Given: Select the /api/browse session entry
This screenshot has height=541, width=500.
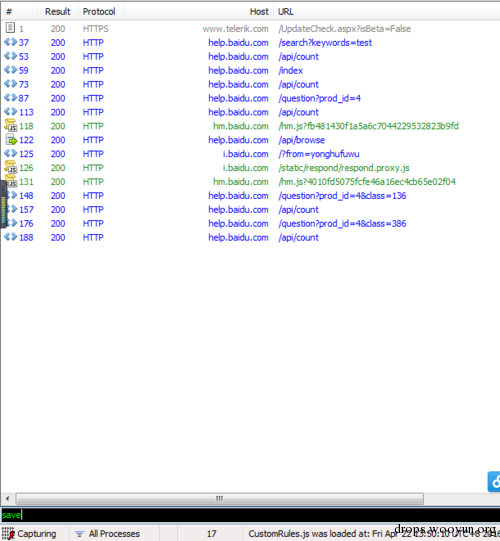Looking at the screenshot, I should tap(250, 140).
